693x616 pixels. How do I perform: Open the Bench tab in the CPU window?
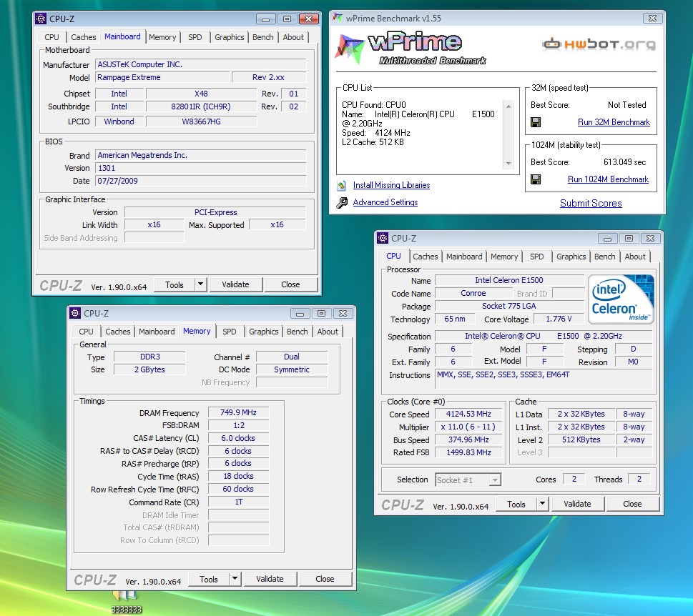pyautogui.click(x=604, y=257)
